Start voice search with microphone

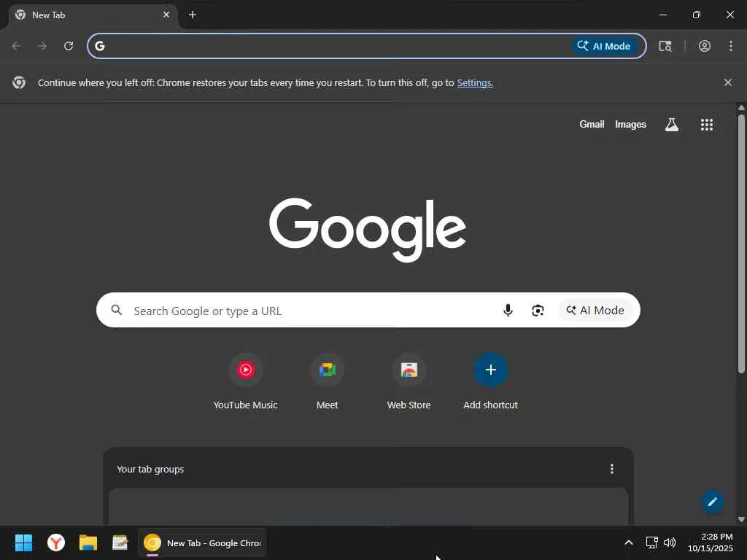tap(508, 311)
